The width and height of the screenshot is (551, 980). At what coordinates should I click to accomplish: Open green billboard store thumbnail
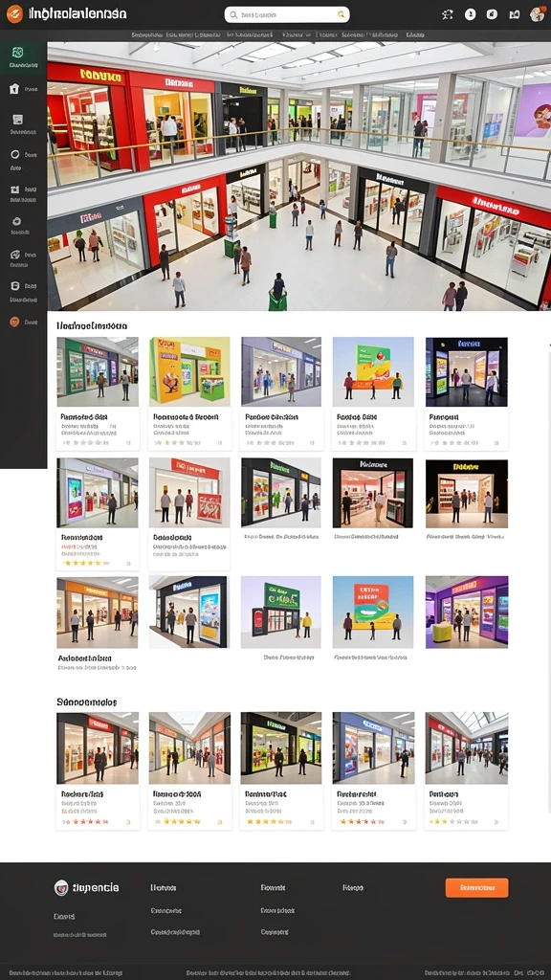click(280, 612)
